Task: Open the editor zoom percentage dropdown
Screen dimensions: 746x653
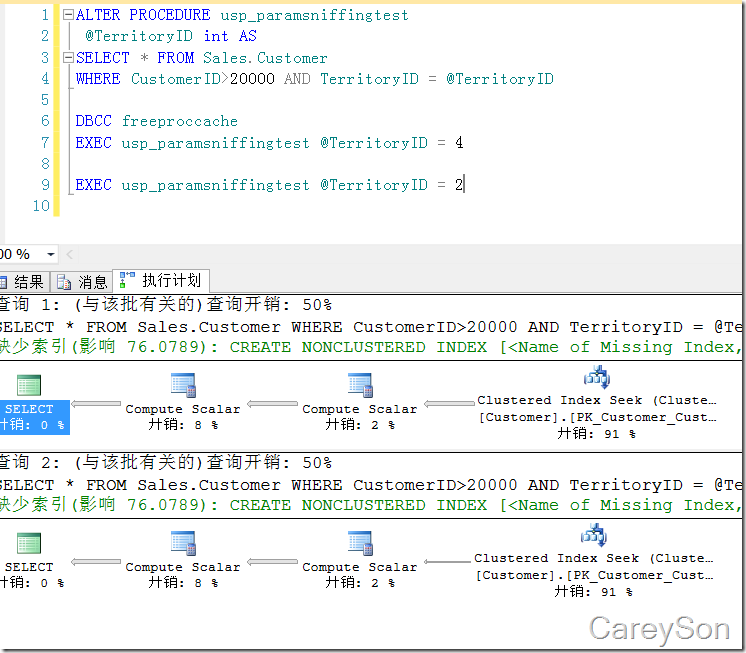Action: [x=51, y=255]
